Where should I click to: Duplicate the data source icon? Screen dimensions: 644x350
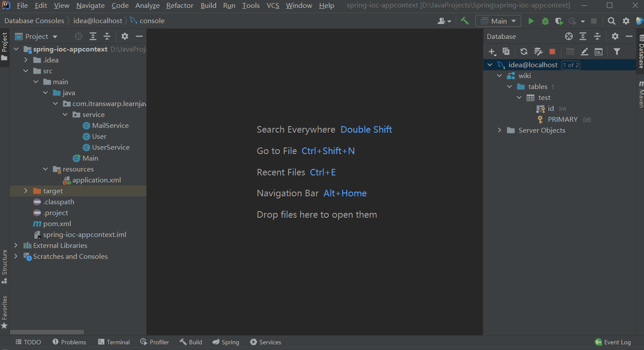click(506, 51)
